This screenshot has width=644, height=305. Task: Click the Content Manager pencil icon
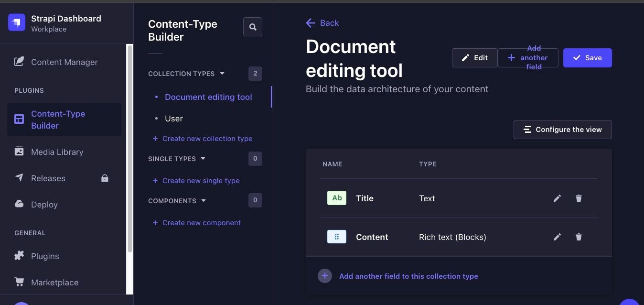tap(19, 62)
